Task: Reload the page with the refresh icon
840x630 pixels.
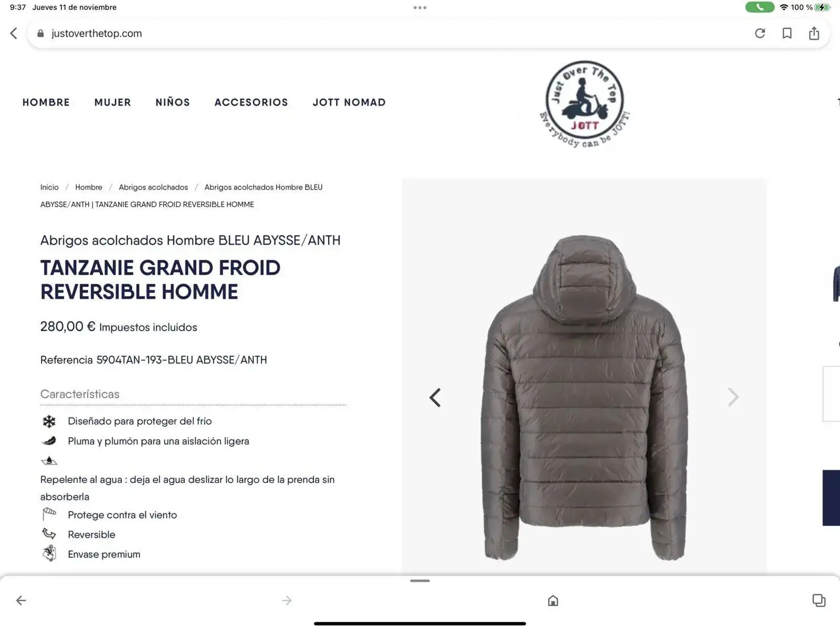Action: tap(760, 34)
